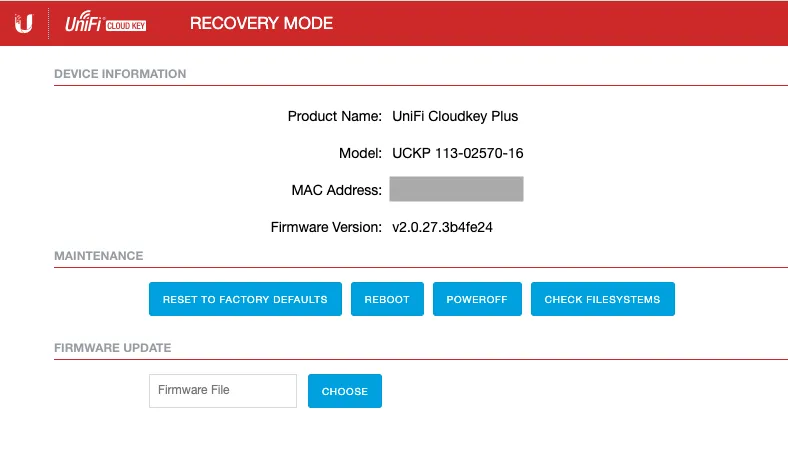Click the 'MAC Address:' label
The height and width of the screenshot is (459, 788).
[337, 190]
